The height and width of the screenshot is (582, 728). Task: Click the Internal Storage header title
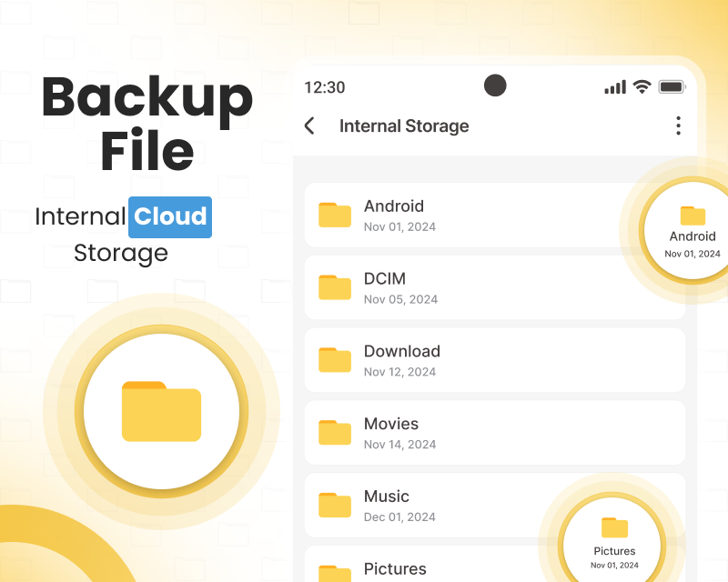coord(404,126)
